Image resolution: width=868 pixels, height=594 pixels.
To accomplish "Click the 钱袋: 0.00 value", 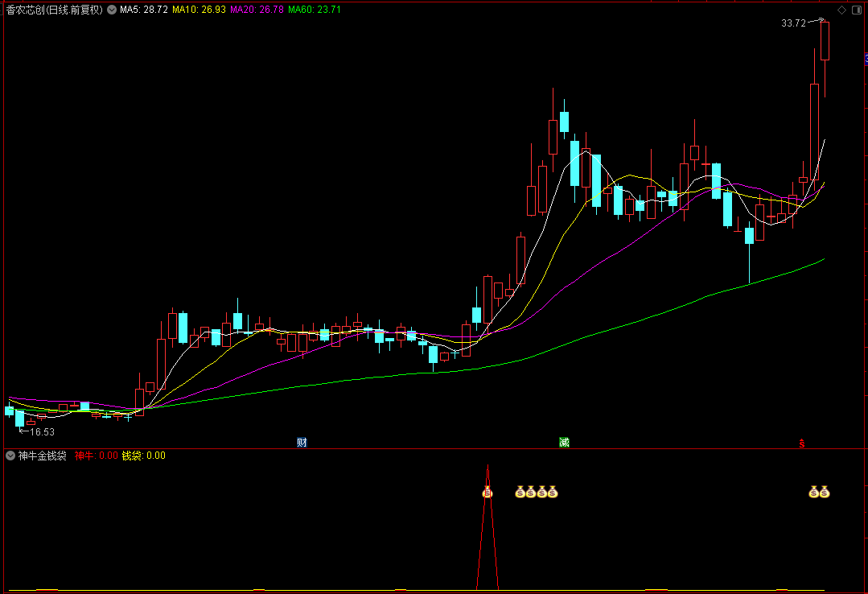I will (143, 456).
